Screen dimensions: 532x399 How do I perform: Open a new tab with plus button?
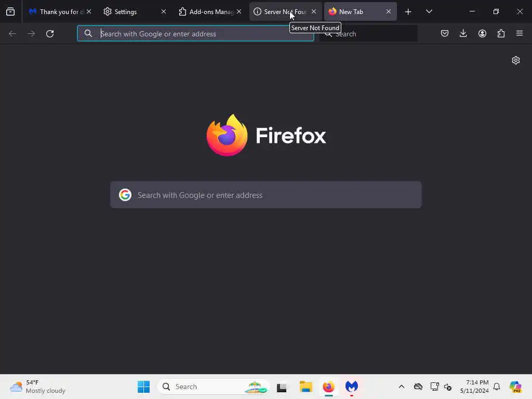click(x=408, y=12)
